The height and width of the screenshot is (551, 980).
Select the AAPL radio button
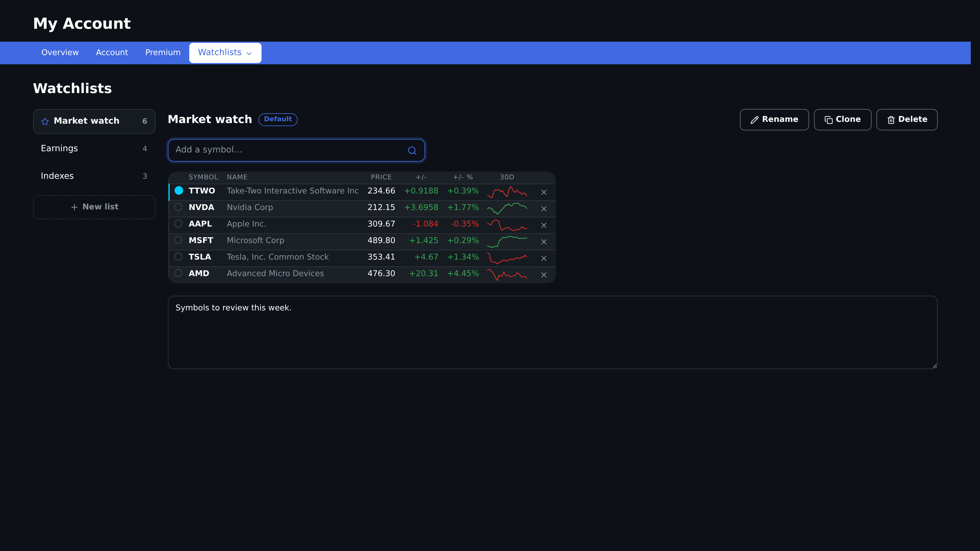pyautogui.click(x=178, y=223)
